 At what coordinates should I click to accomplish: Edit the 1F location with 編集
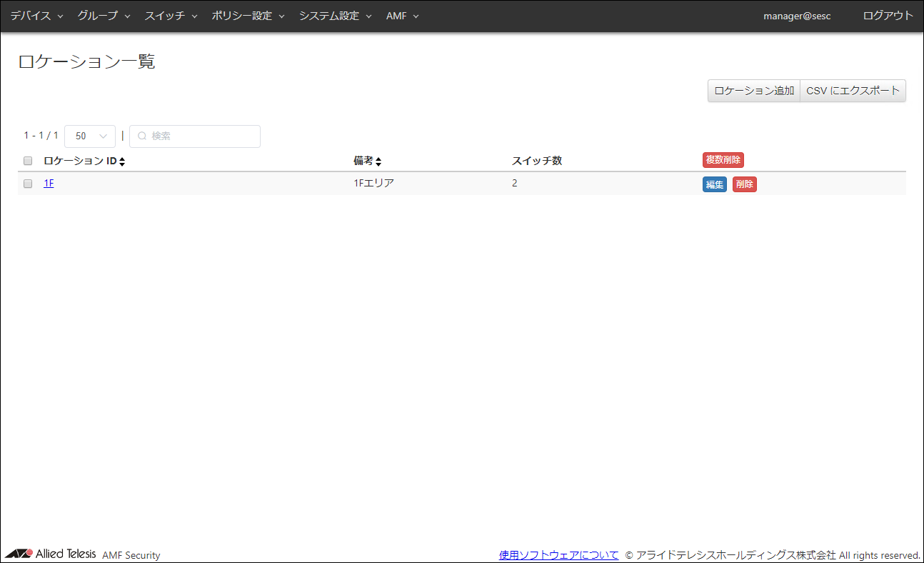click(714, 184)
